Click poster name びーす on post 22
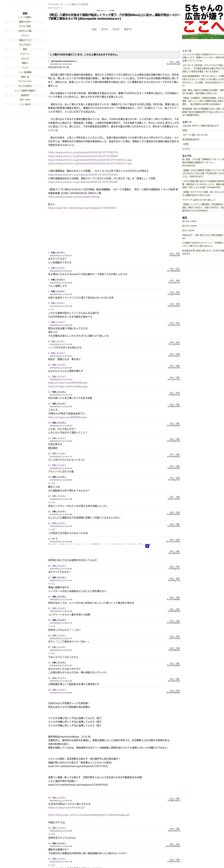Image resolution: width=224 pixels, height=868 pixels. click(55, 539)
